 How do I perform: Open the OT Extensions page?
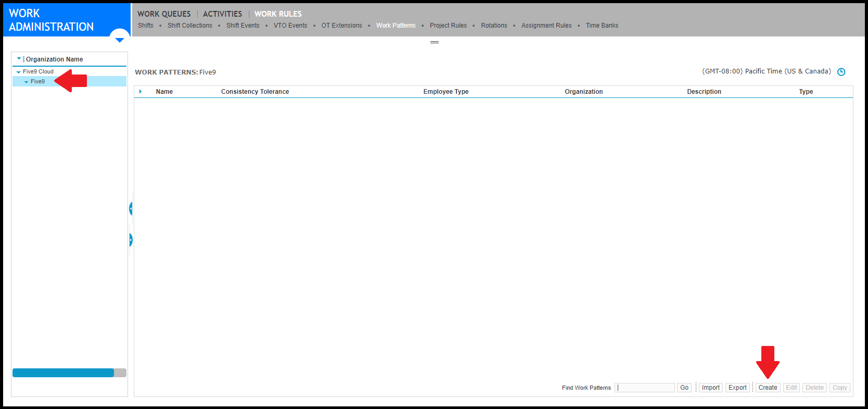pyautogui.click(x=342, y=26)
